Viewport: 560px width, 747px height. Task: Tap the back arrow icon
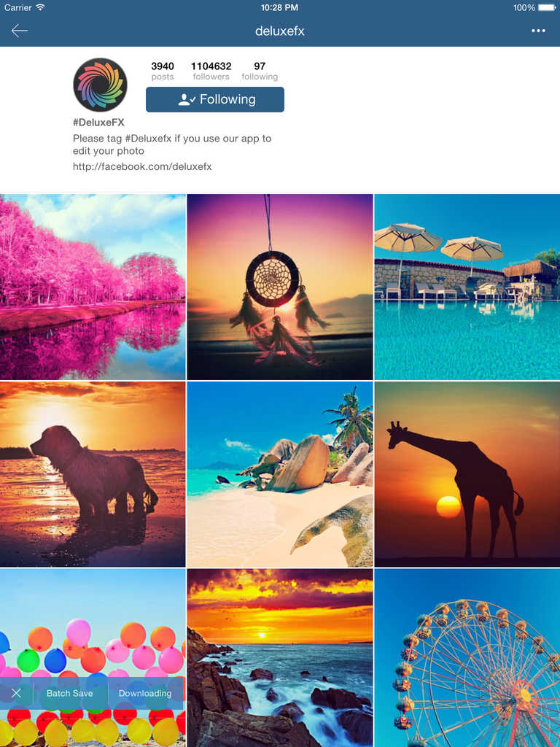20,31
